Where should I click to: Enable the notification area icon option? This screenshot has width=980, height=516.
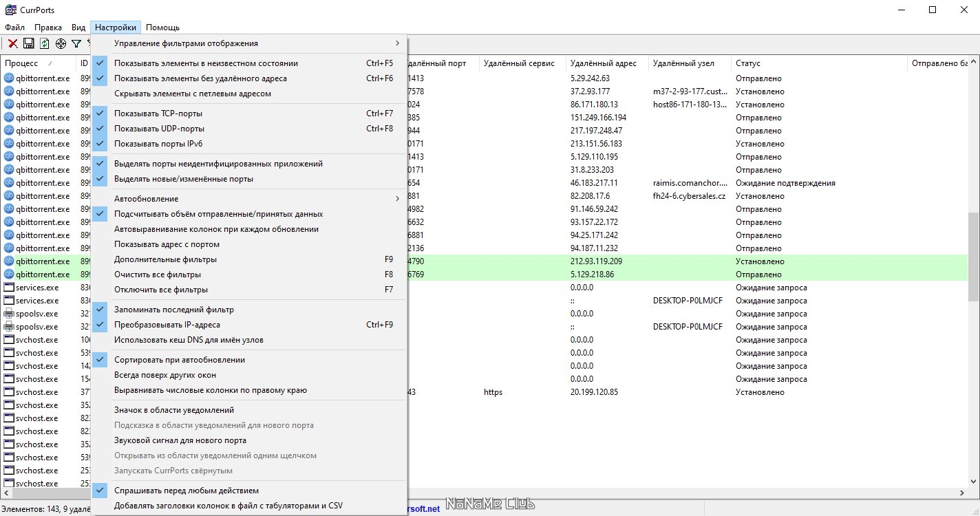pos(249,410)
